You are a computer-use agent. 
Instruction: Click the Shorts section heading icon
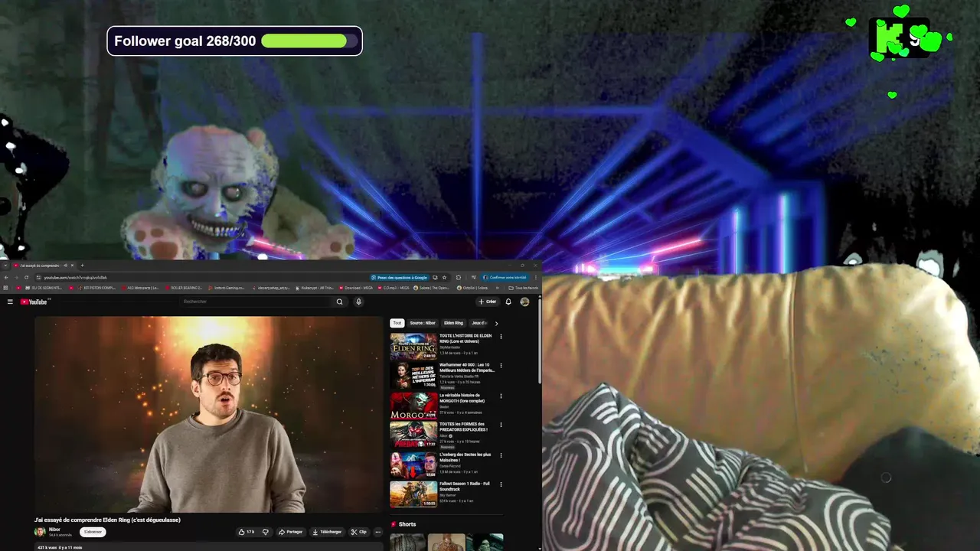[394, 524]
